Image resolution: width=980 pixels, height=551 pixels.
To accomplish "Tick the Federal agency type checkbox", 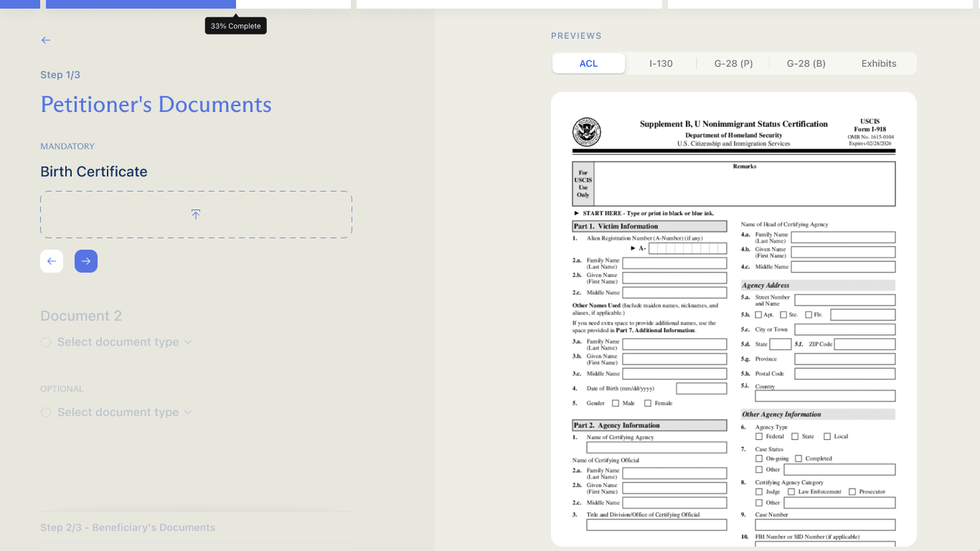I will 759,436.
